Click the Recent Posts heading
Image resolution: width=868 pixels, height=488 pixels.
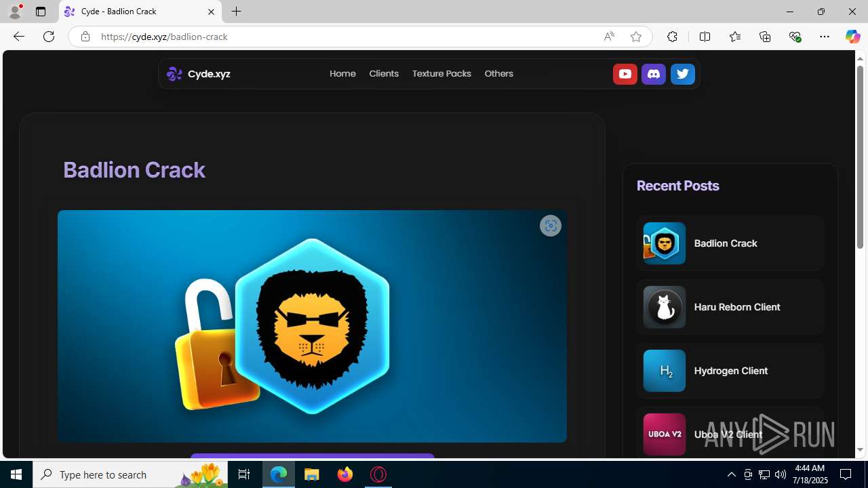click(677, 186)
